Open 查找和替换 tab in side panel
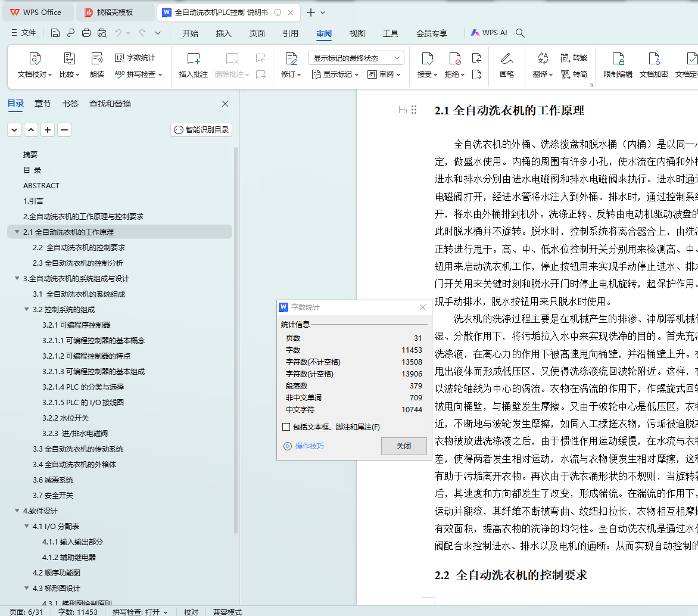Viewport: 698px width, 616px height. click(110, 104)
